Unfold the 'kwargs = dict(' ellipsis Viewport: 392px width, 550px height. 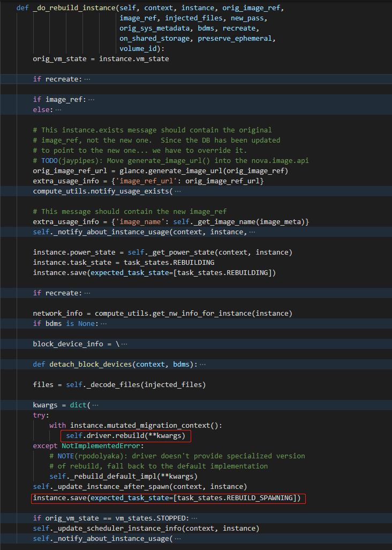pos(95,405)
